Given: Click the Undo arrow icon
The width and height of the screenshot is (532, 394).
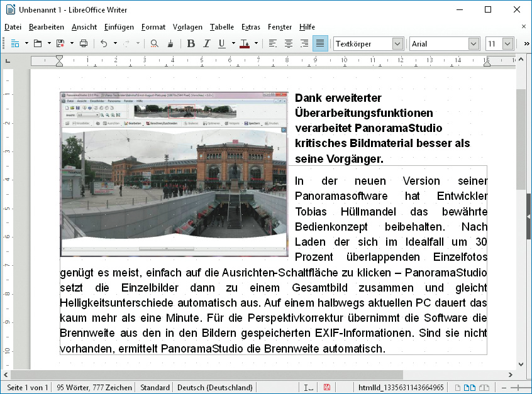Looking at the screenshot, I should tap(104, 43).
